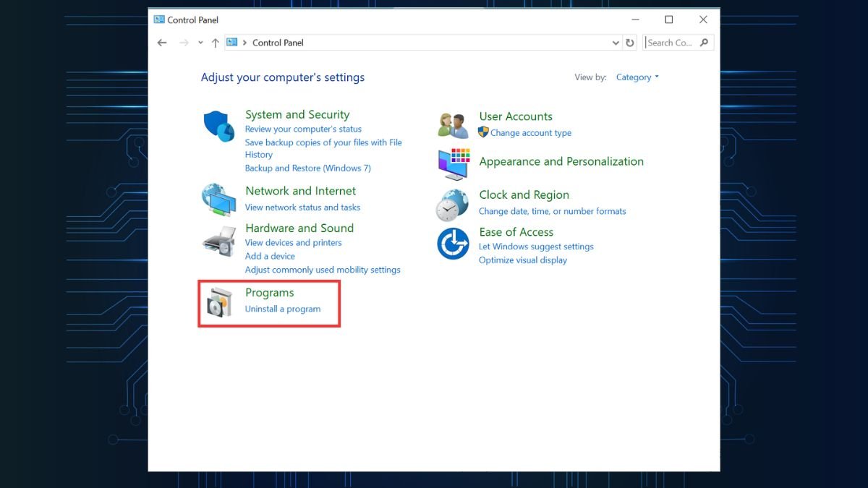The width and height of the screenshot is (868, 488).
Task: Click the Uninstall a program link
Action: tap(283, 309)
